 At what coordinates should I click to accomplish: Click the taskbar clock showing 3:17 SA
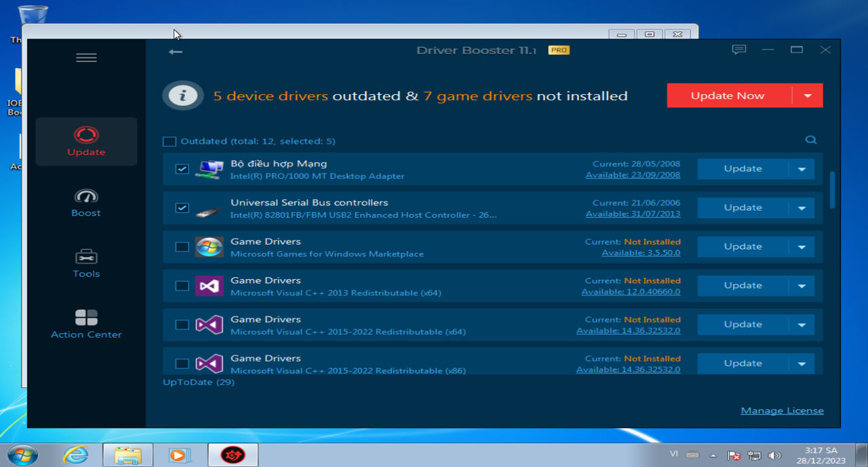(821, 455)
